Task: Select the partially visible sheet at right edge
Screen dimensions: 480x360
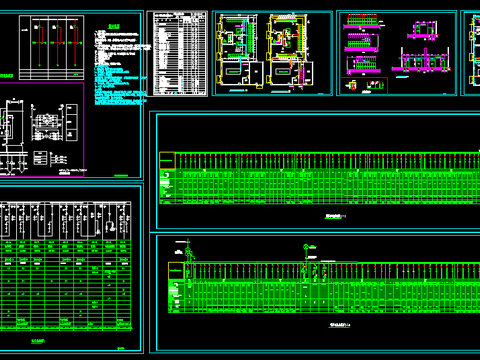Action: click(x=470, y=53)
